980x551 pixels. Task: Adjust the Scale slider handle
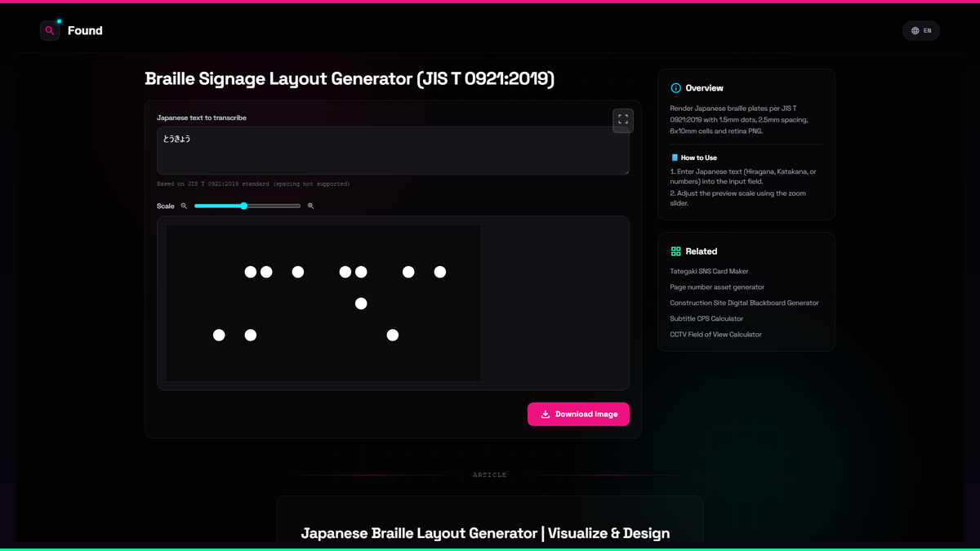click(x=244, y=206)
